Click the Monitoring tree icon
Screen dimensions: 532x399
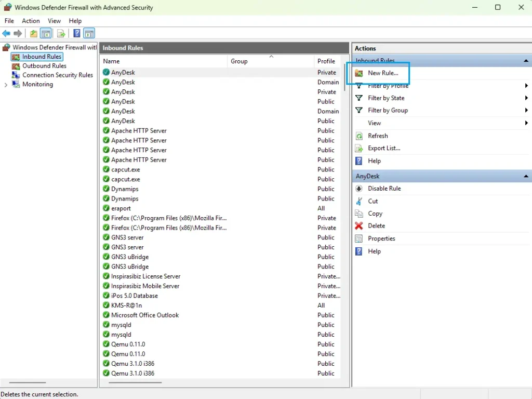16,84
